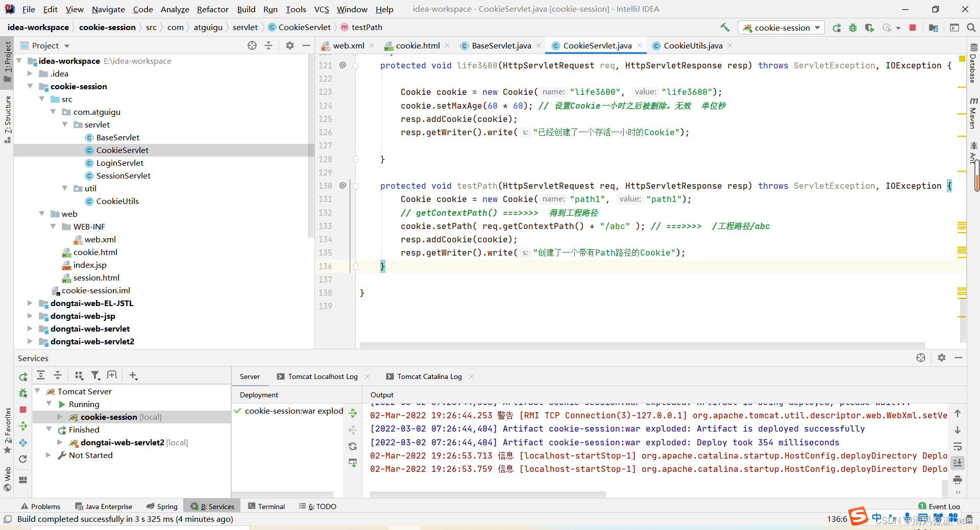980x530 pixels.
Task: Open Services panel settings gear
Action: coord(942,358)
